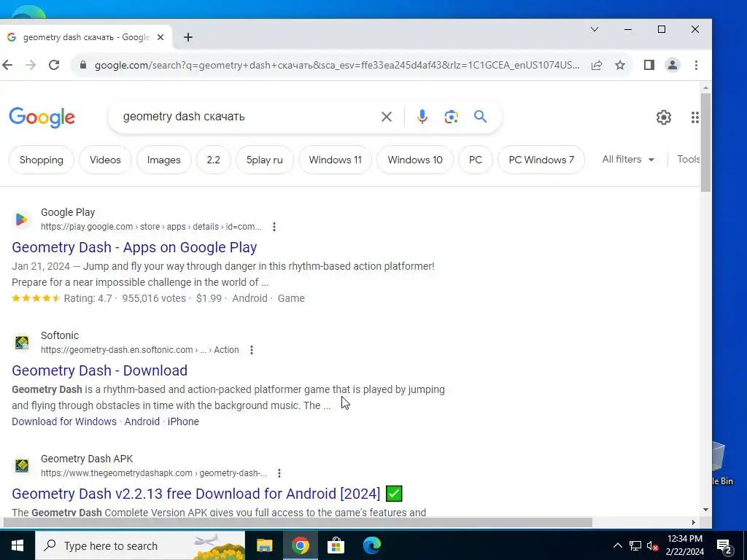
Task: View site information via lock icon
Action: (x=83, y=65)
